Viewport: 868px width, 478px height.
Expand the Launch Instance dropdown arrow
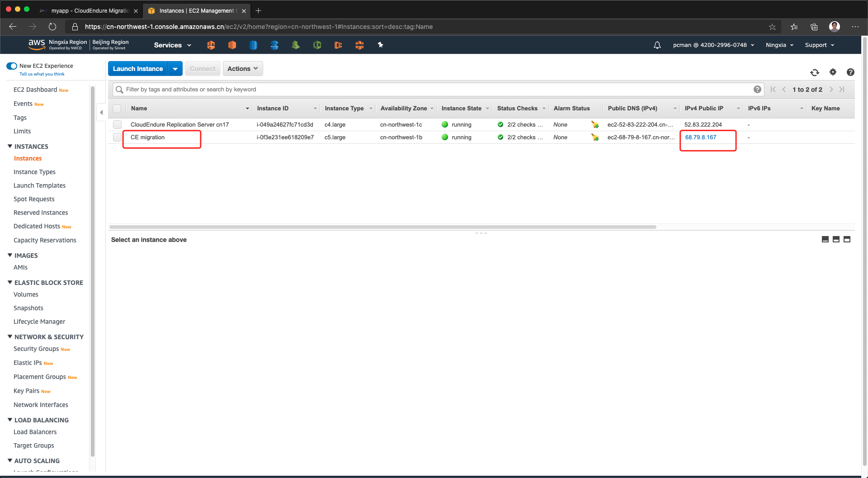(175, 69)
